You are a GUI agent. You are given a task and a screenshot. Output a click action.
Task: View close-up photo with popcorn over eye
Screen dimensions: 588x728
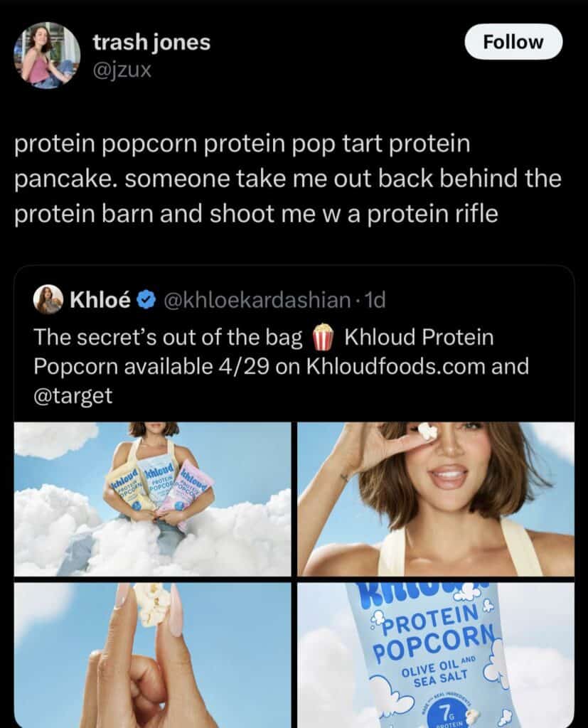[x=436, y=499]
